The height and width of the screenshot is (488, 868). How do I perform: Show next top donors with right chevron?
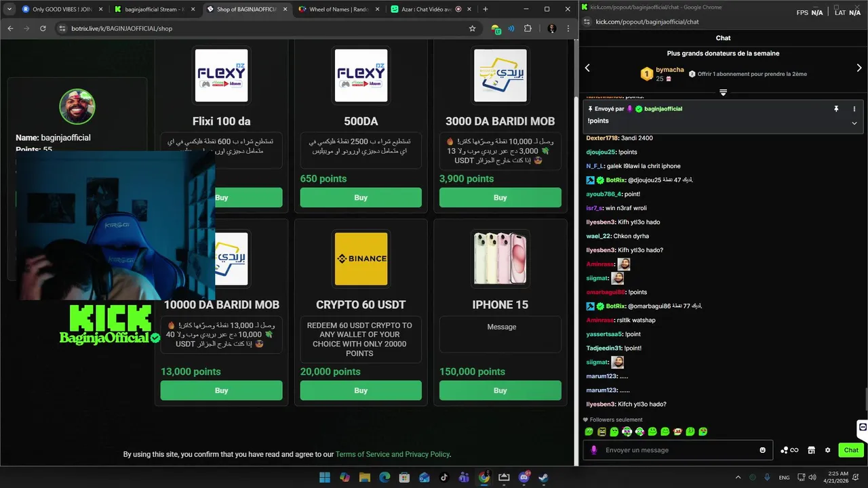point(859,68)
